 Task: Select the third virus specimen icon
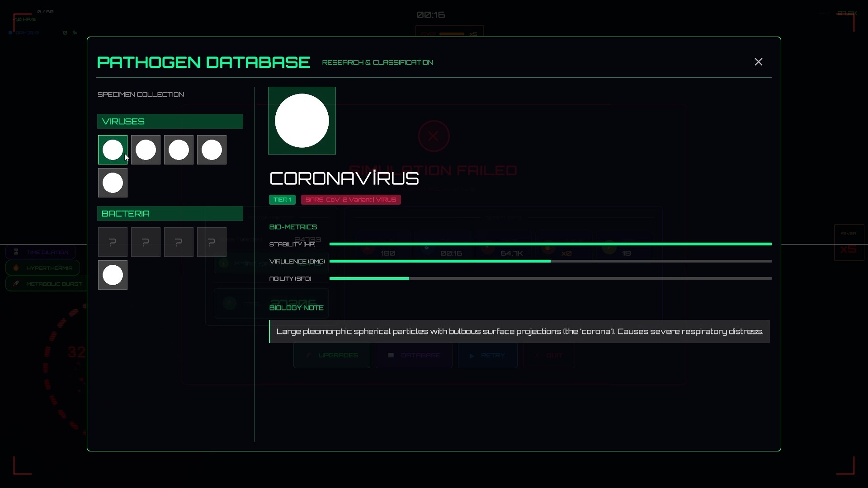[179, 150]
